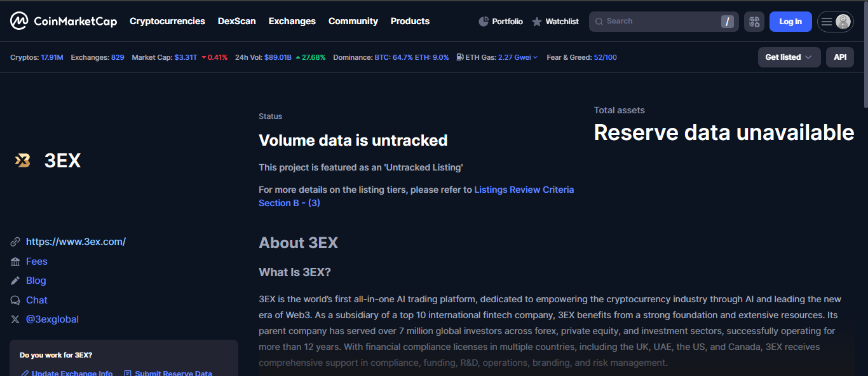Open the @3exglobal X profile link
The height and width of the screenshot is (376, 868).
coord(52,319)
